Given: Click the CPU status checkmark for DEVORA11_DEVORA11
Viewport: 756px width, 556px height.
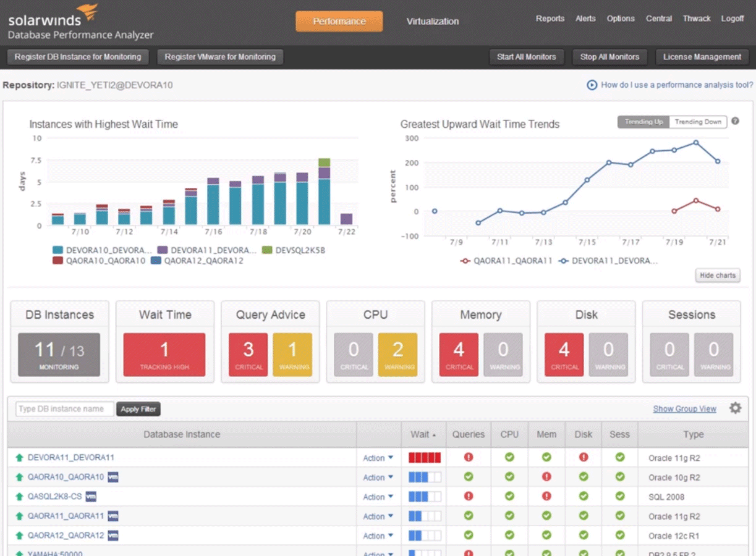Looking at the screenshot, I should 509,458.
